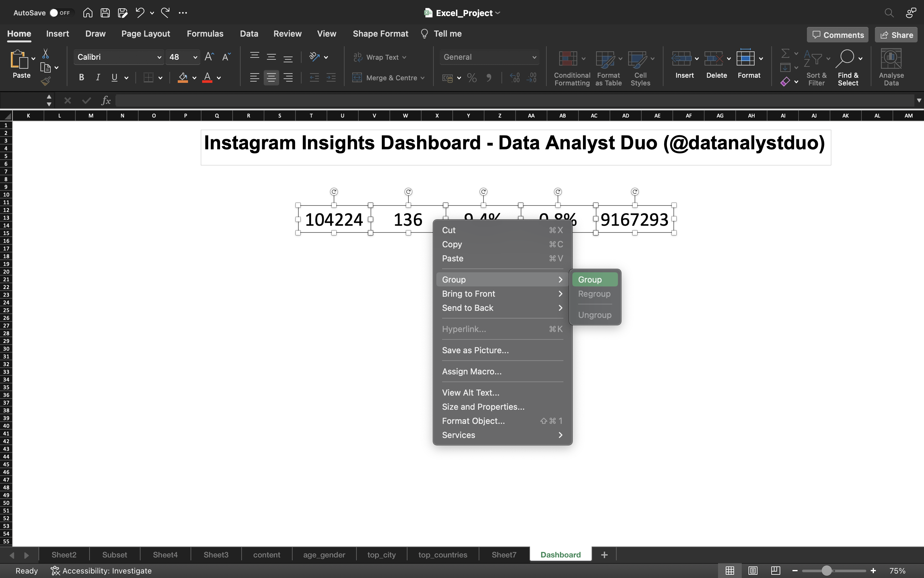Click the comma style icon
Image resolution: width=924 pixels, height=578 pixels.
pyautogui.click(x=489, y=78)
